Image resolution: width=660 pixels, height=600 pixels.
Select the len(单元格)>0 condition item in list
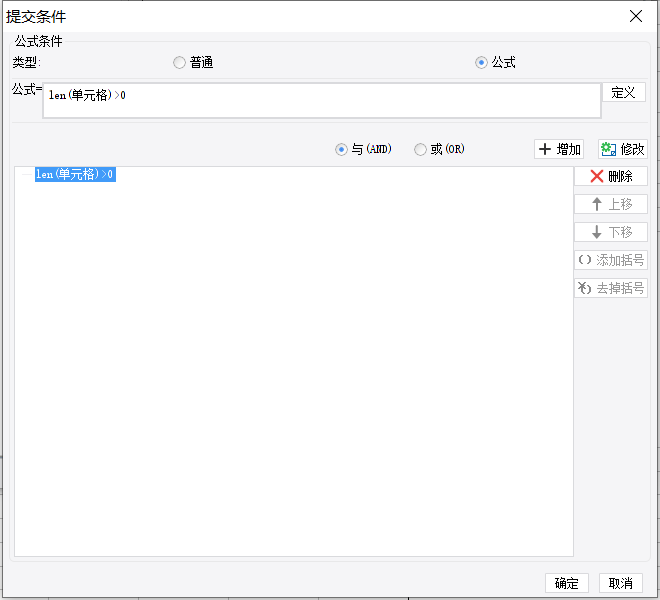[75, 174]
